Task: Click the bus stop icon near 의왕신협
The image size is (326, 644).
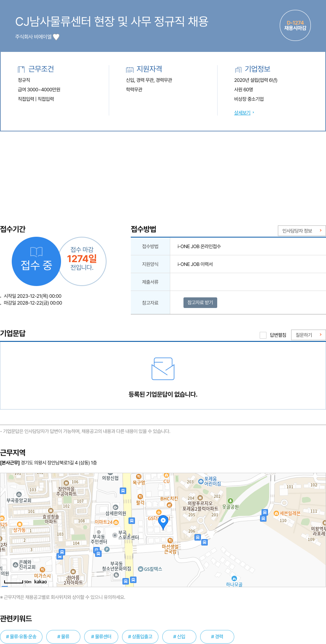Action: coord(123,491)
